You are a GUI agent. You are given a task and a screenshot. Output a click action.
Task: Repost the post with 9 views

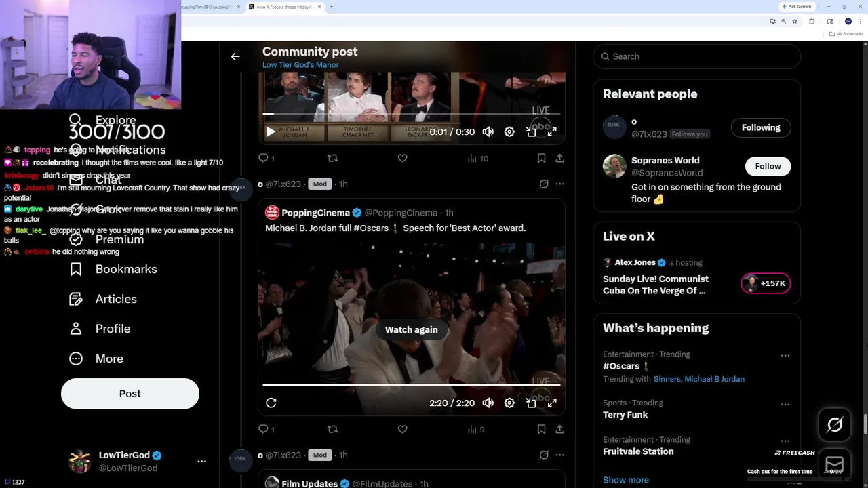pos(332,429)
